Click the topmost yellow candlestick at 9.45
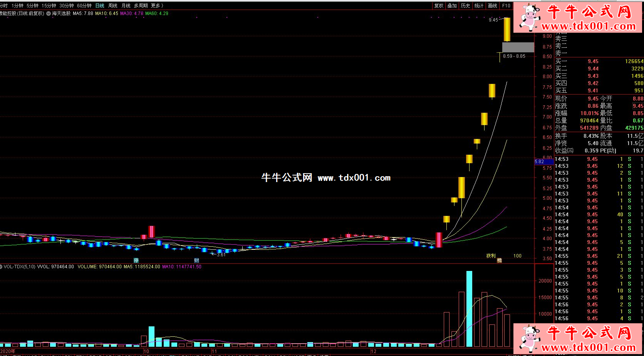 507,30
